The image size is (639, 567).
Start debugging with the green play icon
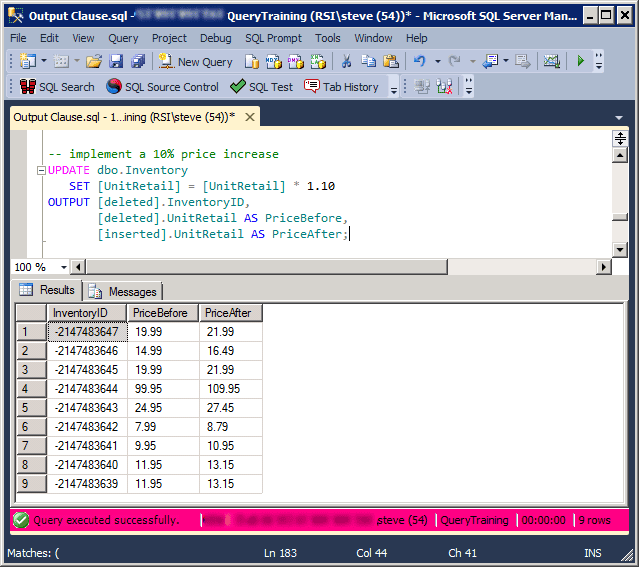coord(581,62)
